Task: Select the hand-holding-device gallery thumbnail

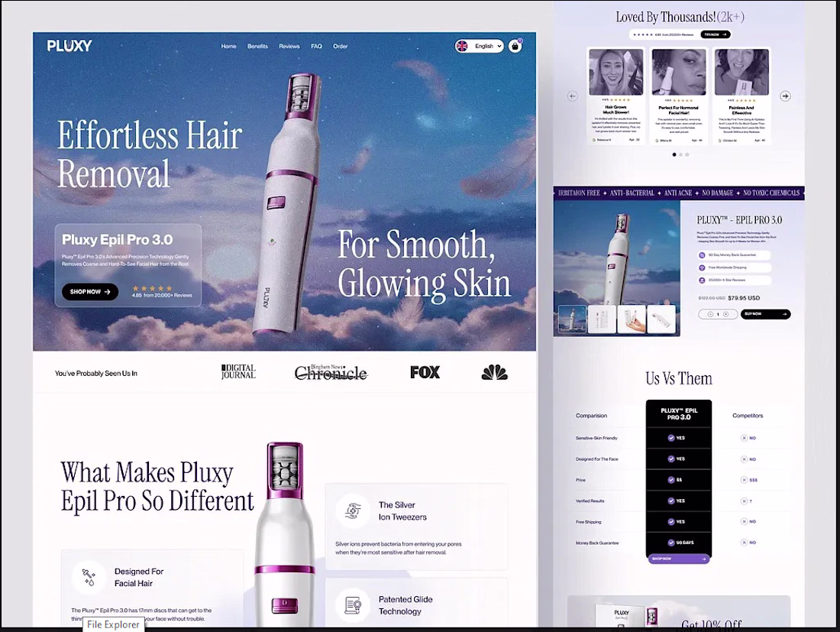Action: (631, 319)
